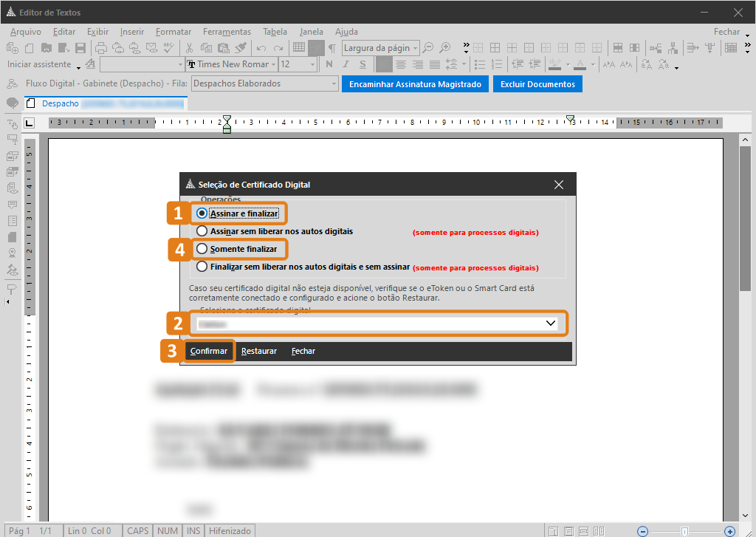Viewport: 756px width, 537px height.
Task: Select the 'Assinar e finalizar' option
Action: click(202, 213)
